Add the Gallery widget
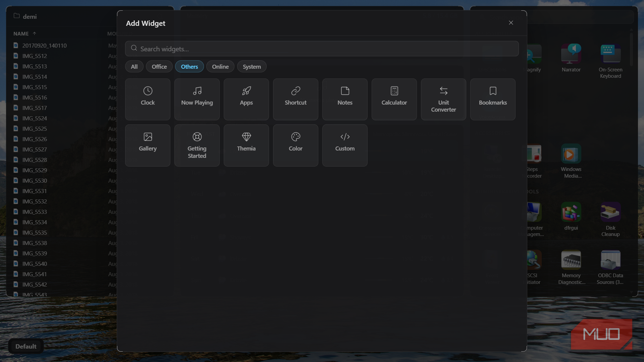The image size is (644, 362). click(148, 145)
